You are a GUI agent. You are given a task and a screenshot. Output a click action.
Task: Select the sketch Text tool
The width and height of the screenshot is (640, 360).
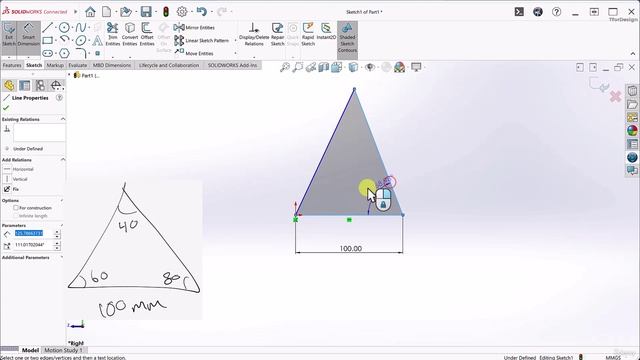pos(97,40)
